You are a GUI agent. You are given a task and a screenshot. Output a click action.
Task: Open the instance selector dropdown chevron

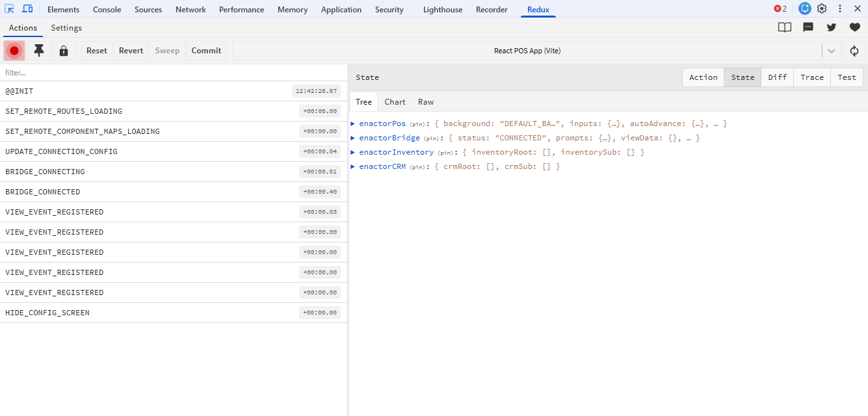pyautogui.click(x=833, y=51)
